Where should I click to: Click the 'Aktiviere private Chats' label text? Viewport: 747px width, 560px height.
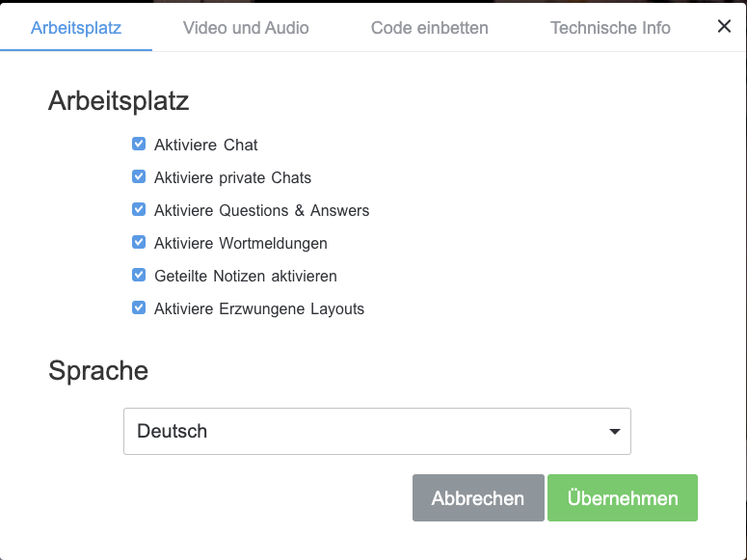pyautogui.click(x=232, y=177)
